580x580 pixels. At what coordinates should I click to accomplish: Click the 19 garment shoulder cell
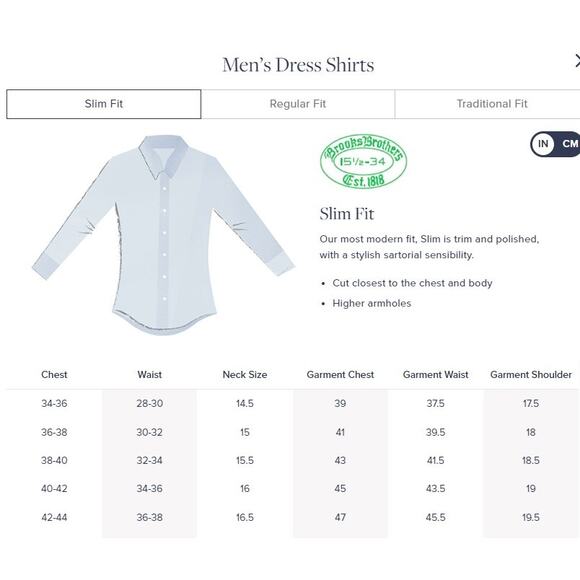pos(531,489)
